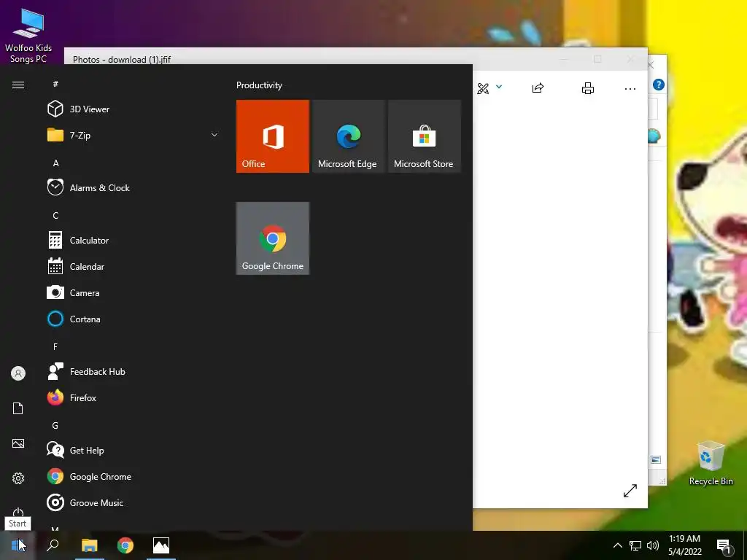Open the 7-Zip folder entry
Screen dimensions: 747x560
133,135
